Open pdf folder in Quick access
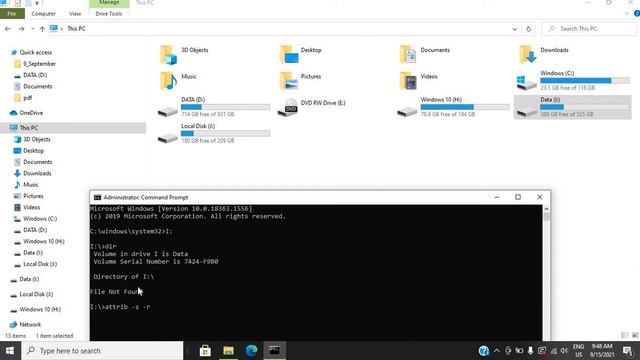Image resolution: width=640 pixels, height=360 pixels. click(27, 98)
